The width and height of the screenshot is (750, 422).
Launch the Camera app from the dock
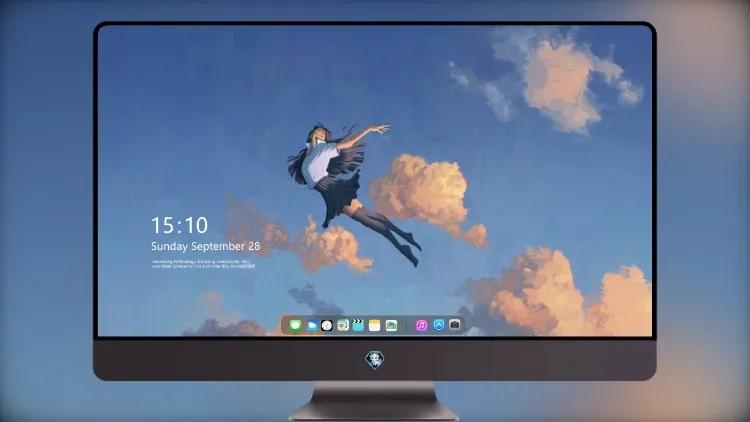point(455,325)
